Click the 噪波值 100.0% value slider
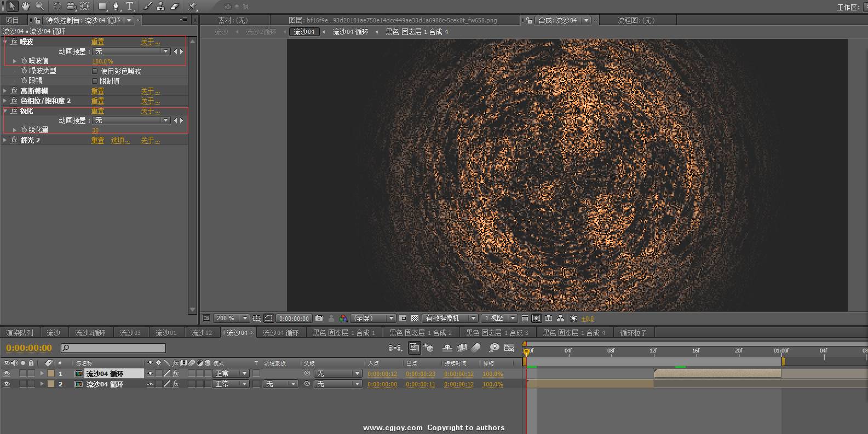 [x=102, y=61]
